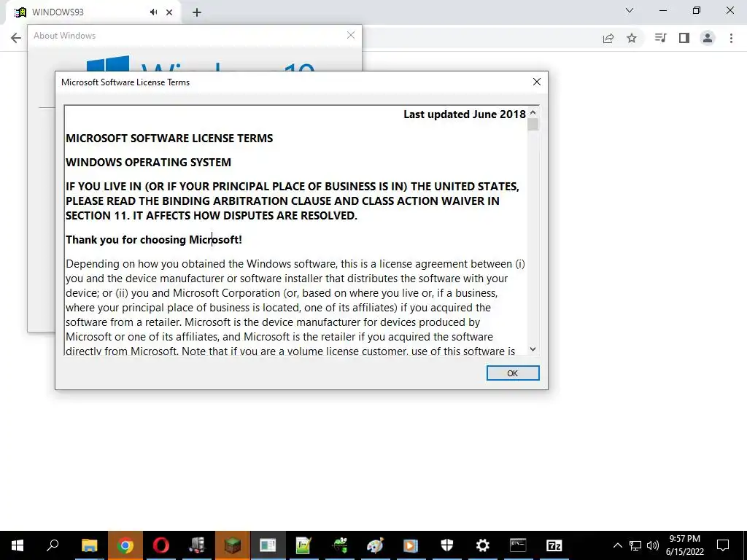
Task: Close the About Windows window
Action: tap(351, 35)
